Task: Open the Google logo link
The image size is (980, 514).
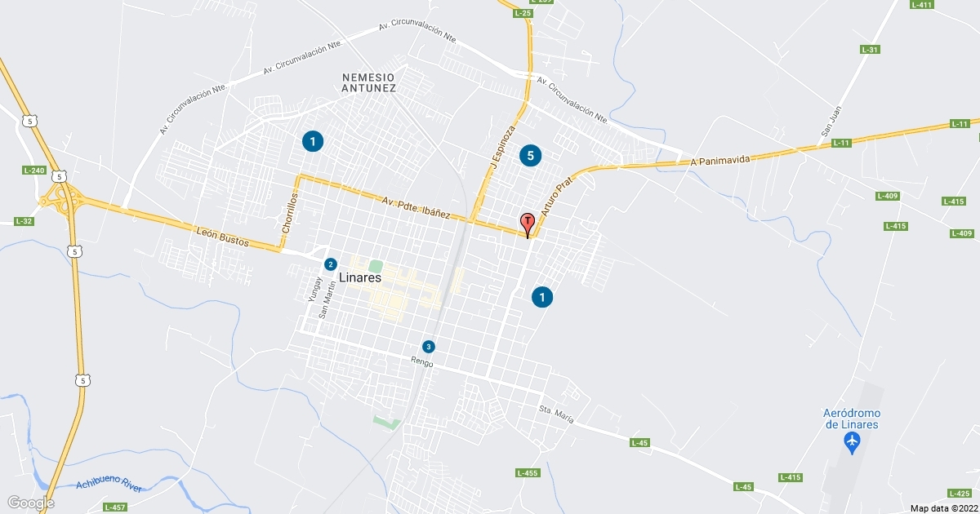Action: [x=30, y=503]
